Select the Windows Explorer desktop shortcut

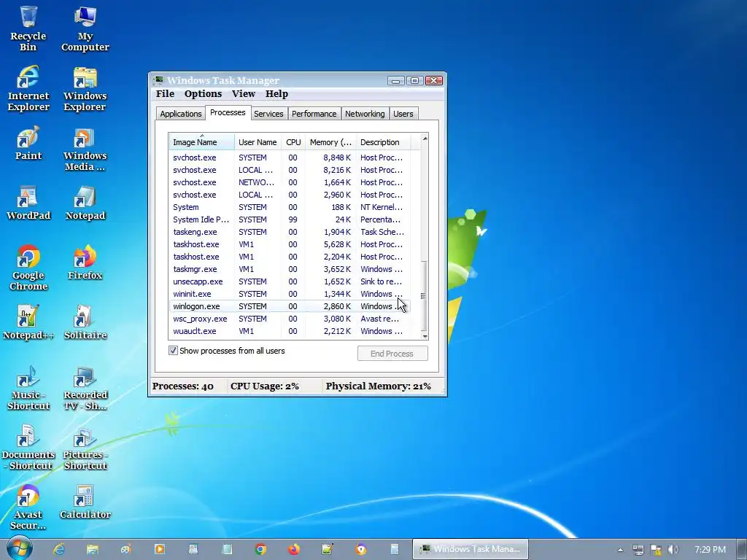click(85, 87)
